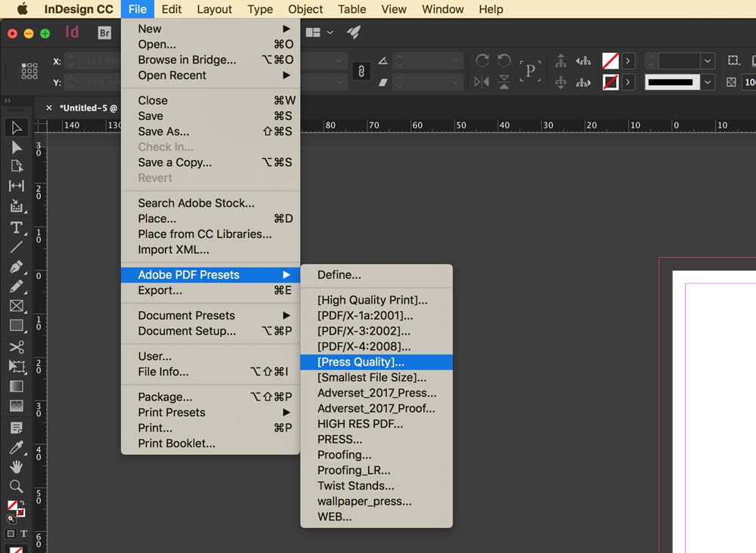Viewport: 756px width, 553px height.
Task: Click the flip horizontal icon
Action: click(x=482, y=82)
